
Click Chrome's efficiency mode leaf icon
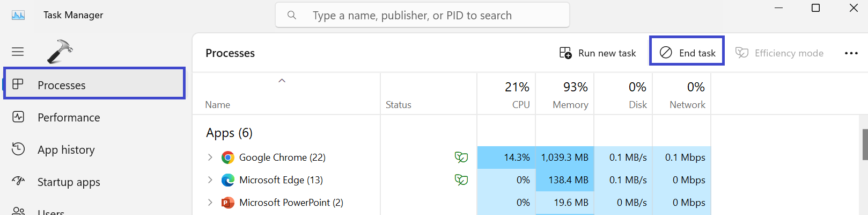click(x=461, y=157)
